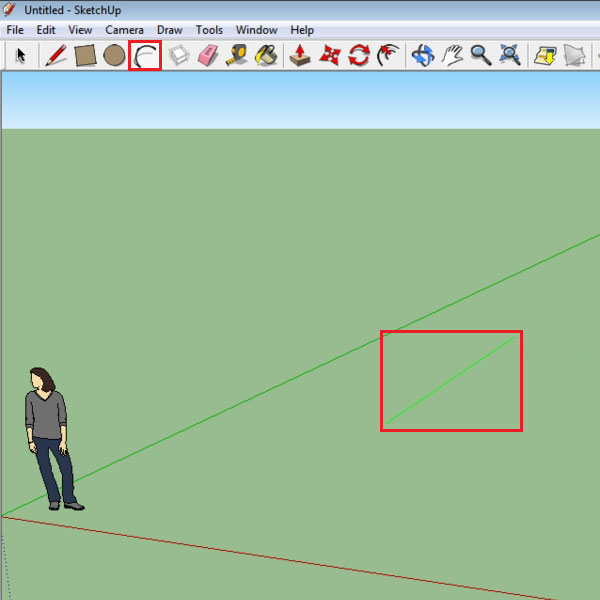Open the Window menu
This screenshot has height=600, width=600.
(256, 30)
